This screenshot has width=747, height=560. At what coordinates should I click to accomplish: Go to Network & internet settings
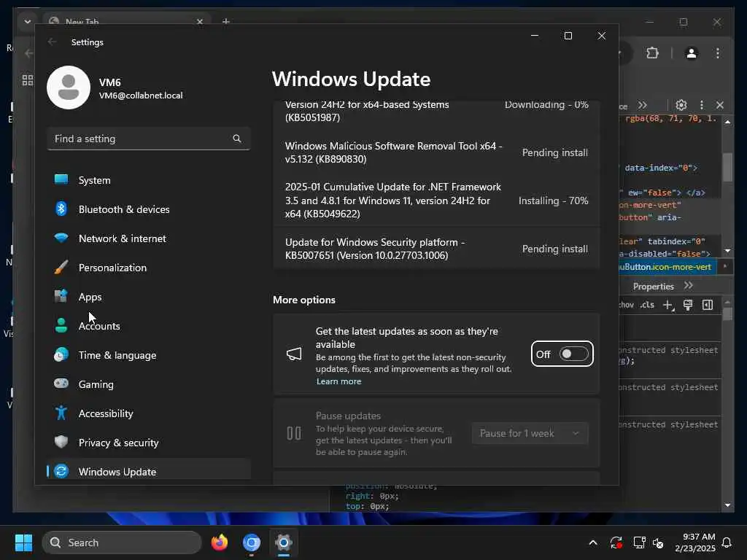[149, 238]
